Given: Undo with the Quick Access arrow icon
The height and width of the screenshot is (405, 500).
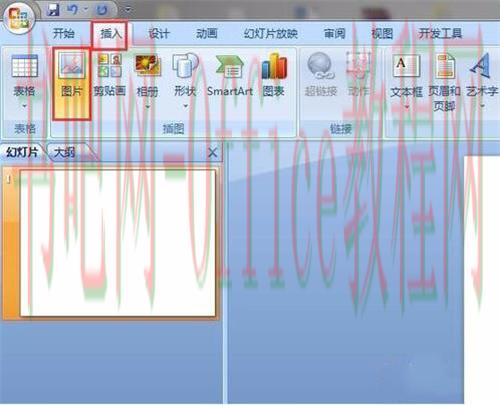Looking at the screenshot, I should 72,10.
